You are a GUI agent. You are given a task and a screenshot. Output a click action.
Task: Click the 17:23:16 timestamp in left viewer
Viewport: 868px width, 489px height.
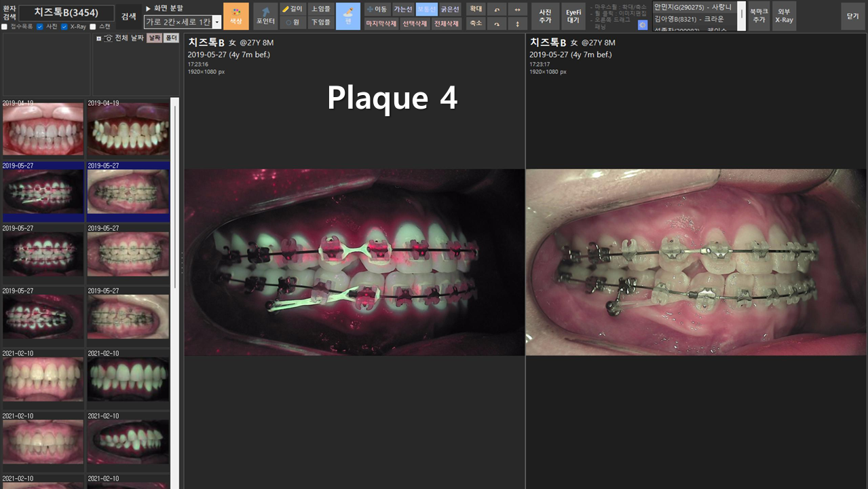(x=198, y=65)
